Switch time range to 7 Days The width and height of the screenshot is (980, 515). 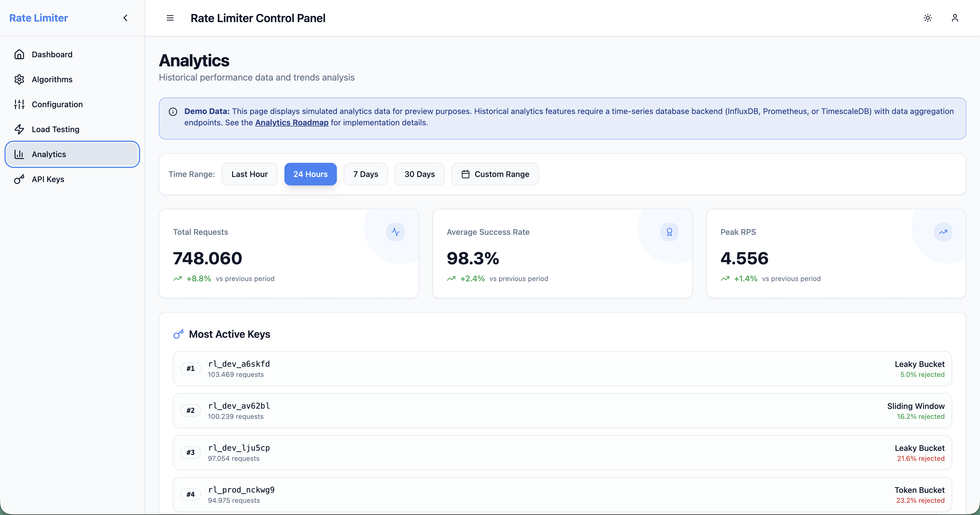point(366,174)
